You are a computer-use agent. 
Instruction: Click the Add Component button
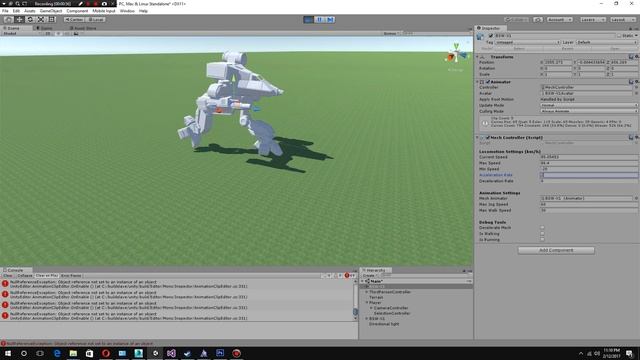[x=556, y=250]
